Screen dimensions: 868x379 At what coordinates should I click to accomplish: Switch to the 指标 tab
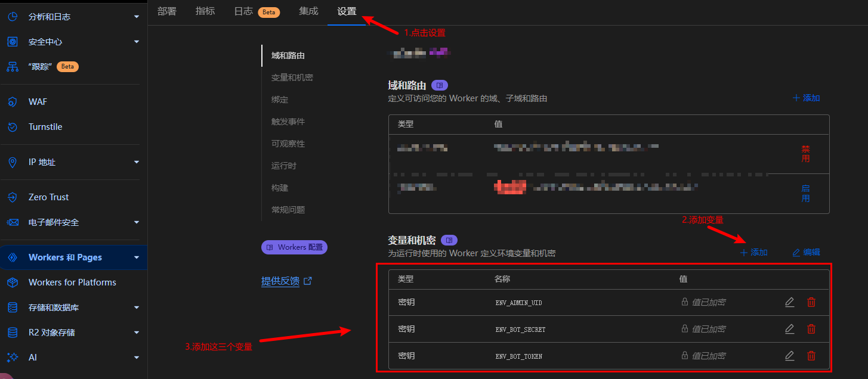click(205, 11)
